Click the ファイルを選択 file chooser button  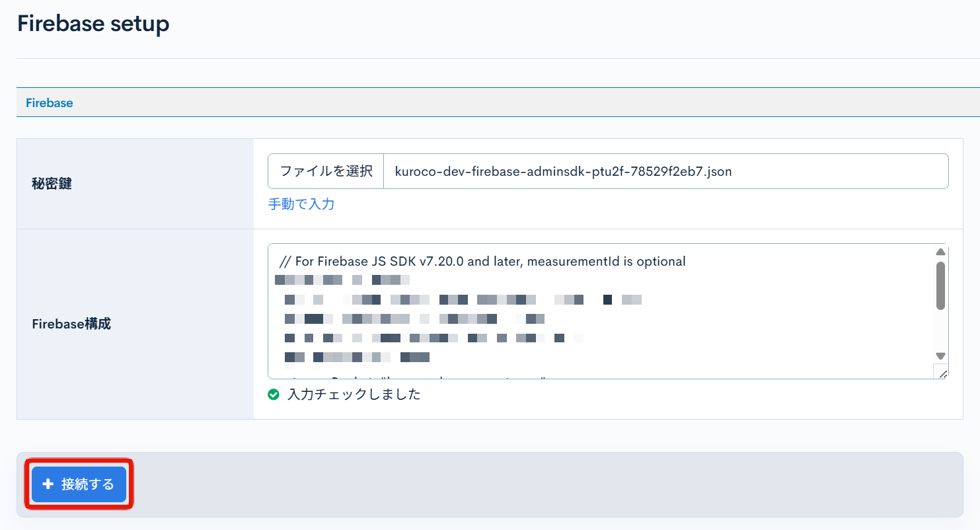point(326,170)
